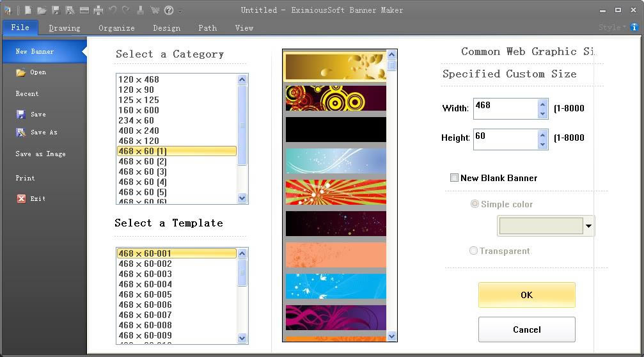644x357 pixels.
Task: Click the OK button
Action: (526, 295)
